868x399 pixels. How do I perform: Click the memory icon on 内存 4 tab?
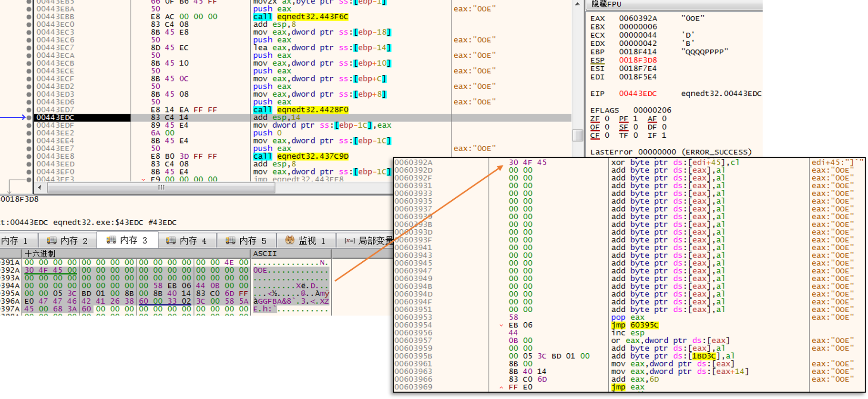coord(171,240)
